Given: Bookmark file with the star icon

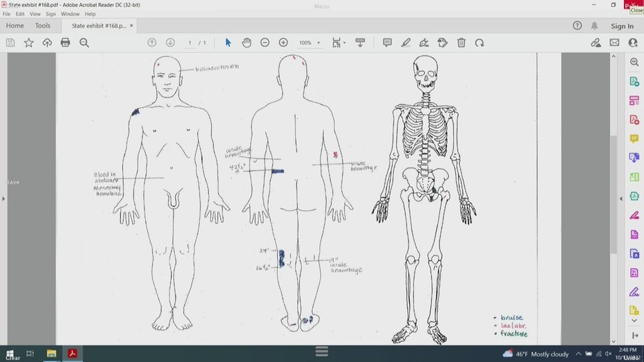Looking at the screenshot, I should pos(28,43).
